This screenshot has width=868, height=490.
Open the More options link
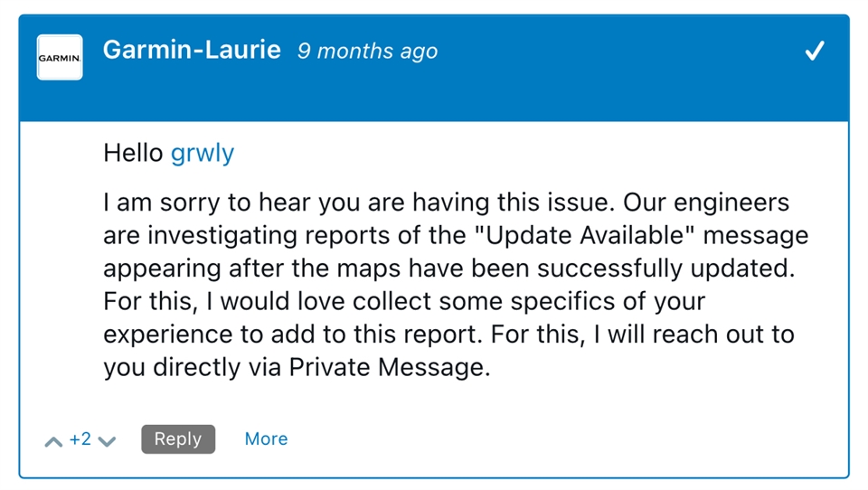coord(266,439)
